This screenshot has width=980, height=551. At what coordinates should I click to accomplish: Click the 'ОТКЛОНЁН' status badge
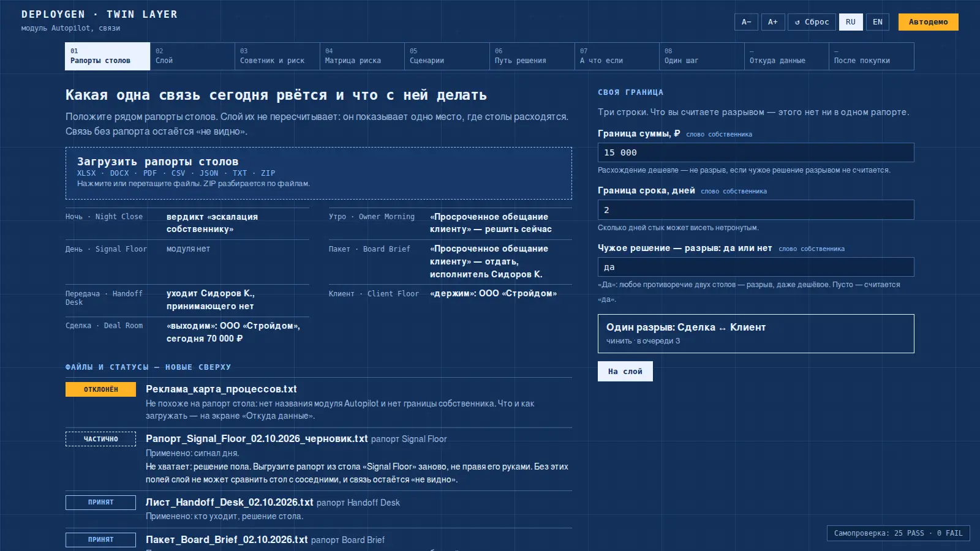pyautogui.click(x=100, y=389)
